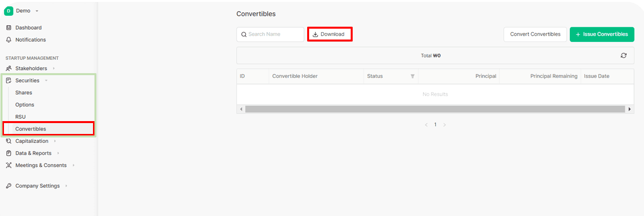The width and height of the screenshot is (644, 216).
Task: Go to Options under Securities
Action: (25, 105)
